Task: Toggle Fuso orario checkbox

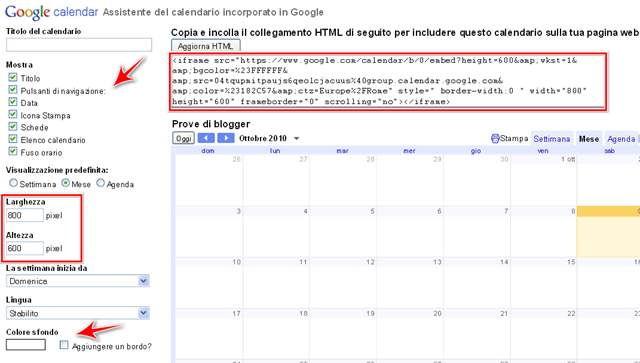Action: (x=13, y=151)
